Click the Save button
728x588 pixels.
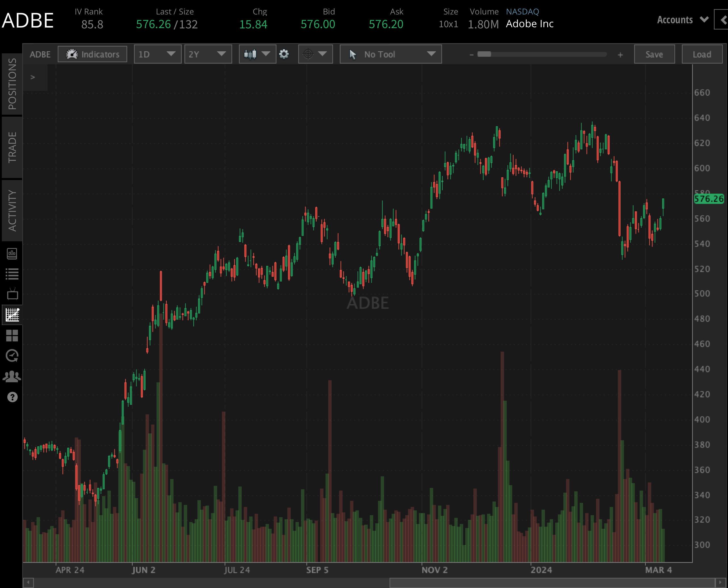click(654, 54)
